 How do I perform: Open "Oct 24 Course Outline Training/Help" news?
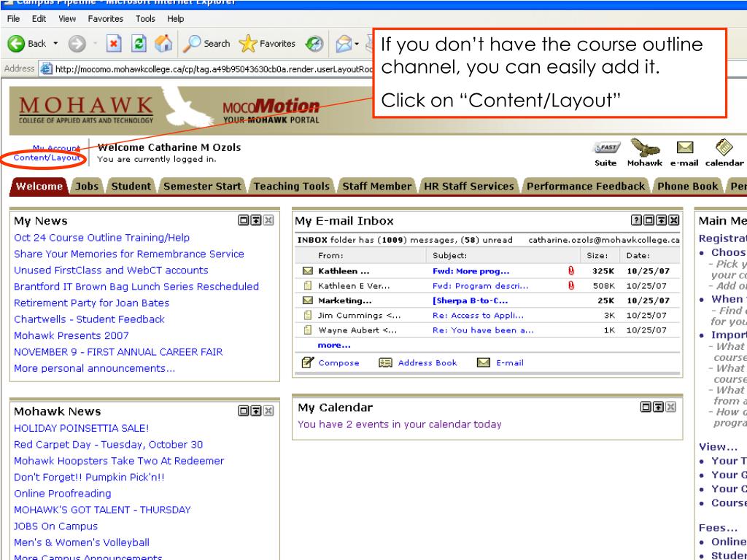101,238
